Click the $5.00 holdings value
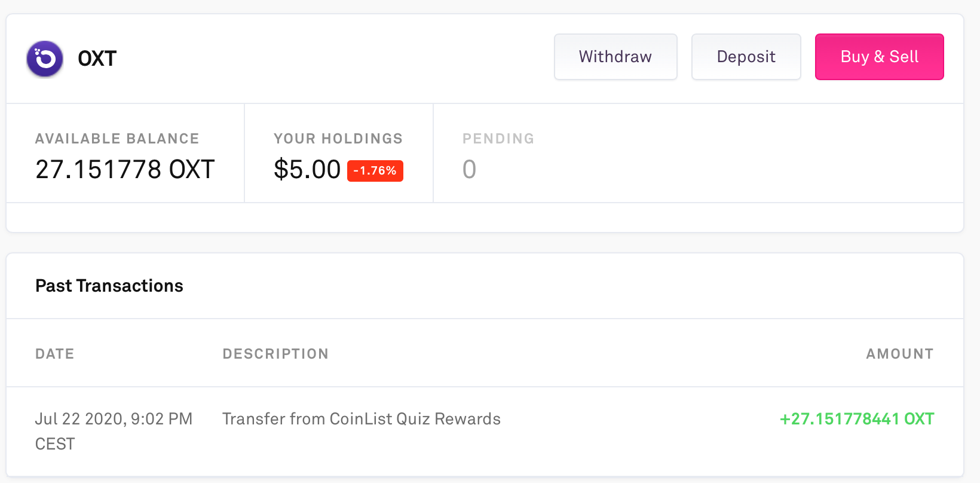Screen dimensions: 980x483 pyautogui.click(x=307, y=170)
